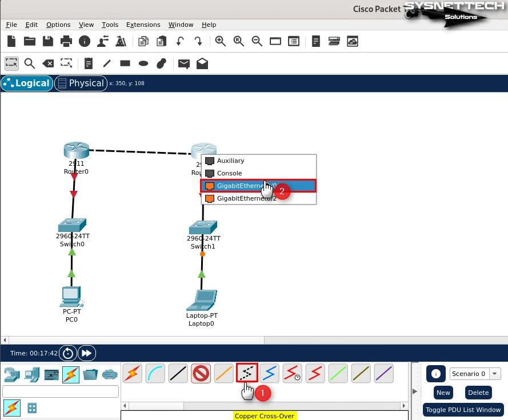Select the light blue Console cable
This screenshot has height=420, width=508.
tap(155, 374)
